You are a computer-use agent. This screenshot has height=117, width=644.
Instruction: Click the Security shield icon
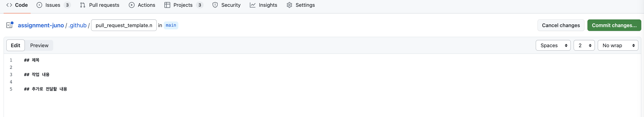point(215,5)
